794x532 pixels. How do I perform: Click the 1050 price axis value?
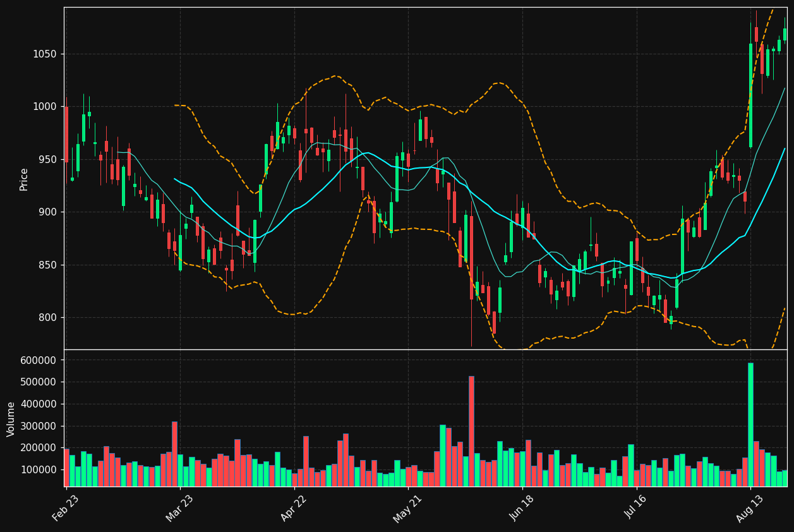coord(45,54)
